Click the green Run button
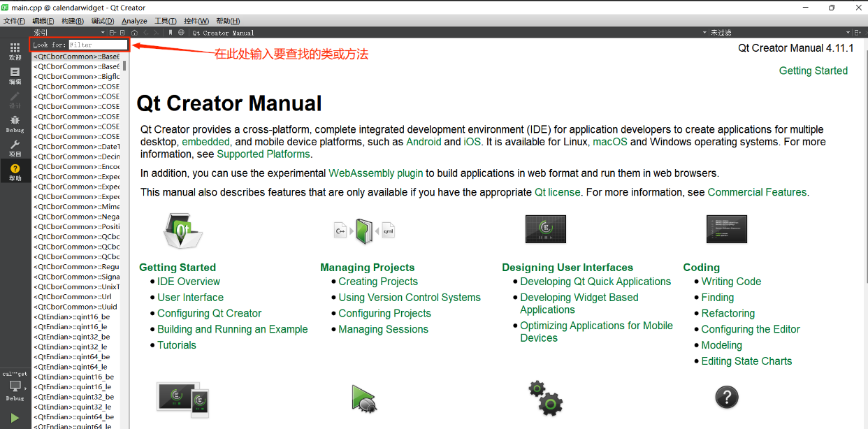The width and height of the screenshot is (868, 429). 15,418
